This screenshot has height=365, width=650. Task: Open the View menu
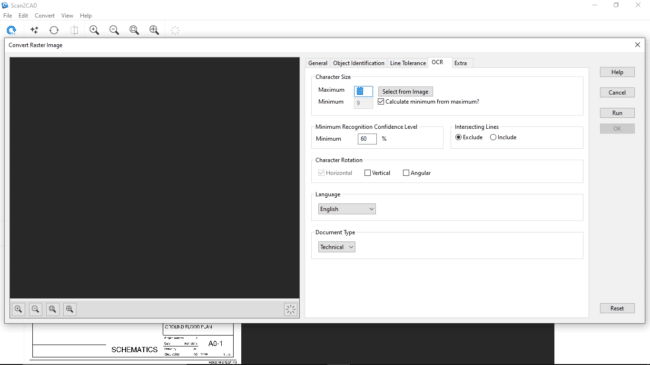(67, 15)
